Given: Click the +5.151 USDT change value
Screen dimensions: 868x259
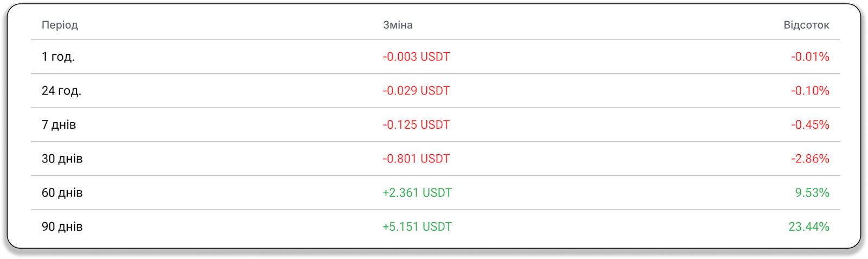Looking at the screenshot, I should (417, 227).
